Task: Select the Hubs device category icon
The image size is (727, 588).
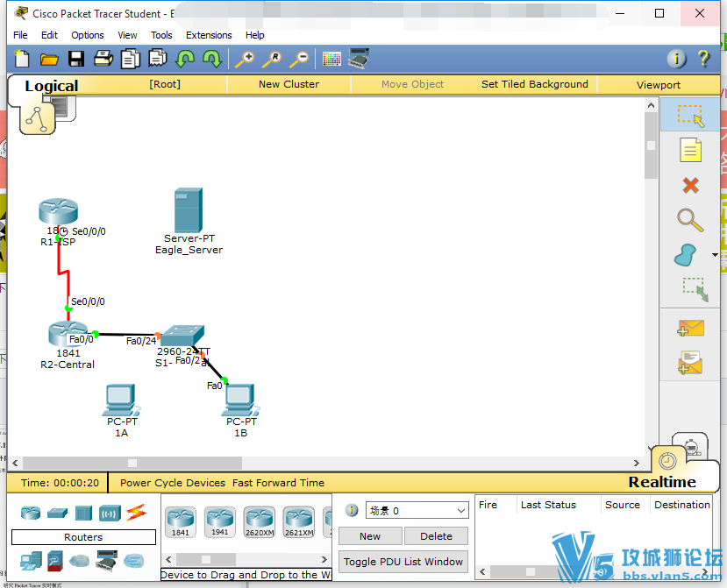Action: point(83,513)
